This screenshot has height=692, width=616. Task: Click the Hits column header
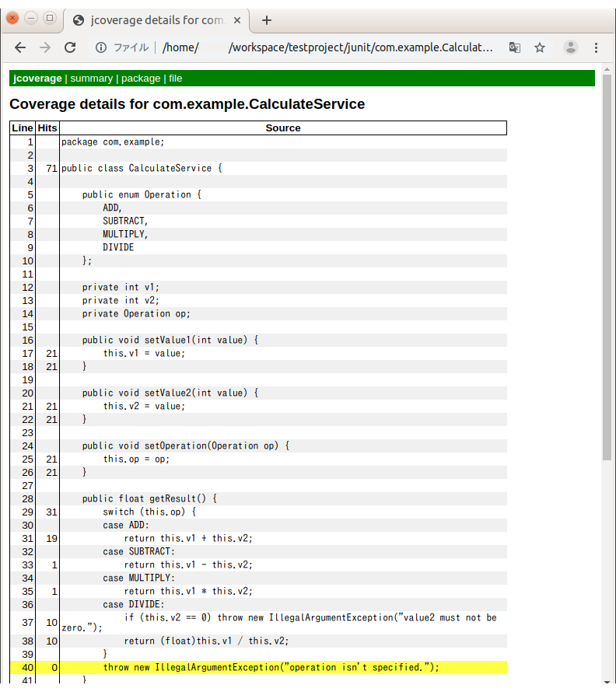click(x=47, y=128)
